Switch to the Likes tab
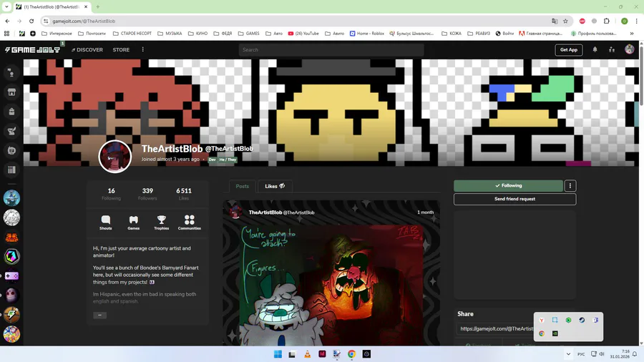The image size is (644, 362). tap(275, 186)
